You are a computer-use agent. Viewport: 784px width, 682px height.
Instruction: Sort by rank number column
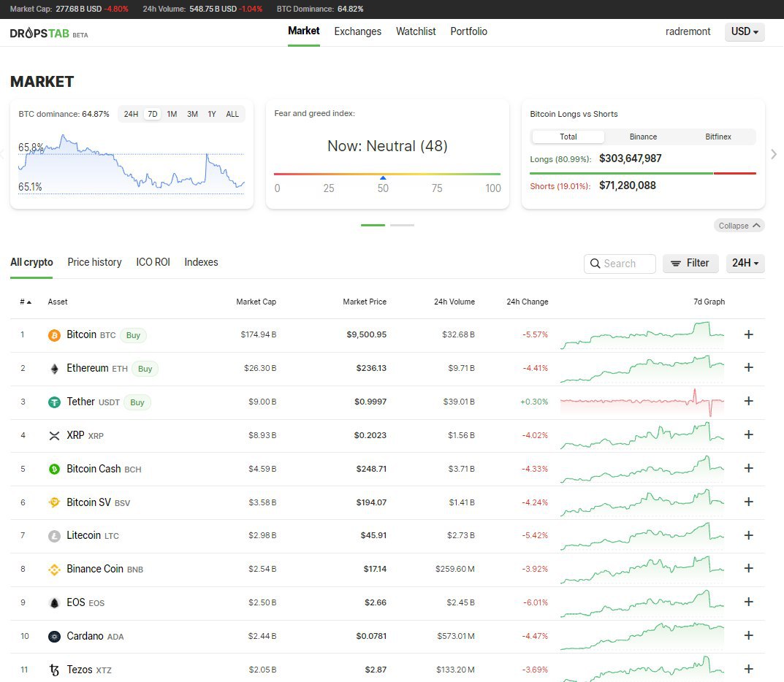click(26, 302)
